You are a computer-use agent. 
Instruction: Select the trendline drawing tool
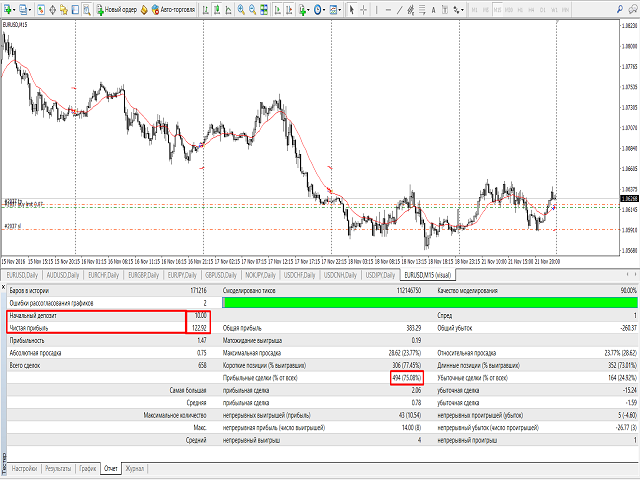399,9
